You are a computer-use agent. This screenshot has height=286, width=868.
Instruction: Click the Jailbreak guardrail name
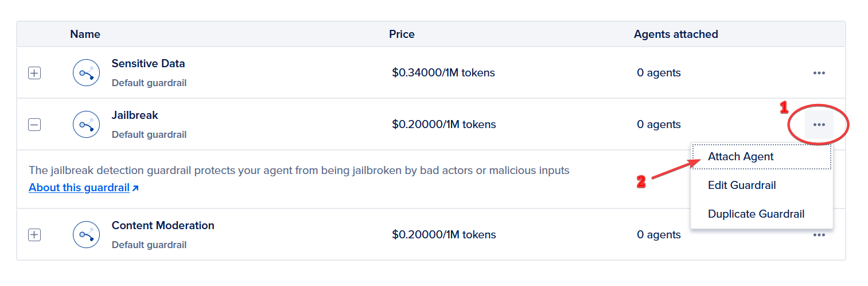point(135,115)
